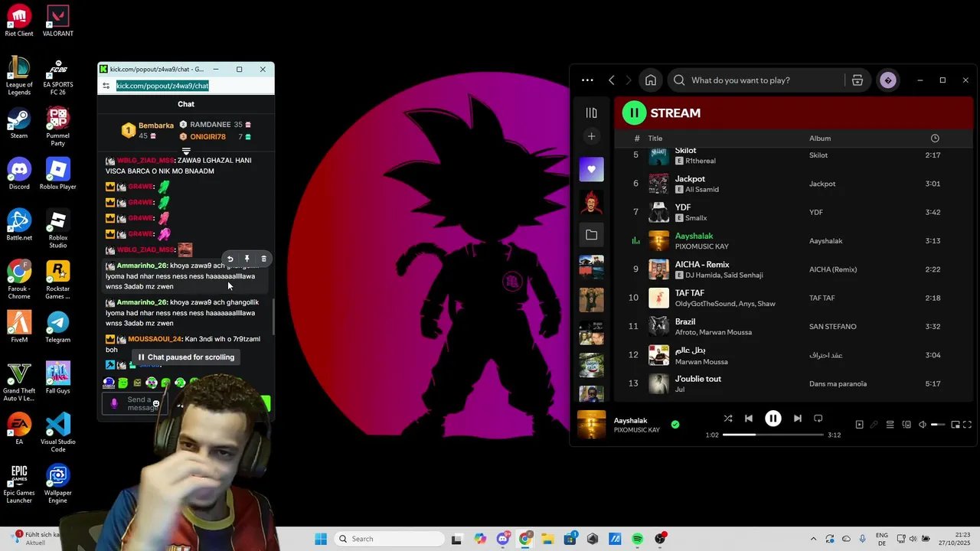Skip to previous track in Spotify
Viewport: 980px width, 551px height.
click(749, 419)
